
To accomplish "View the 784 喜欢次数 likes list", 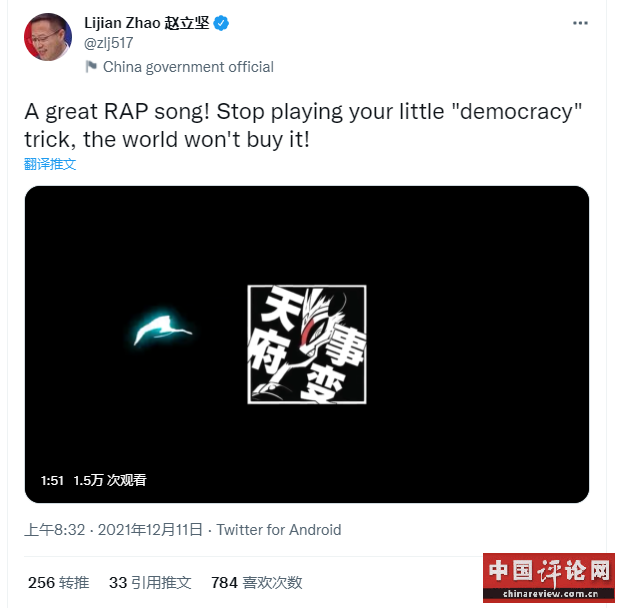I will tap(257, 583).
